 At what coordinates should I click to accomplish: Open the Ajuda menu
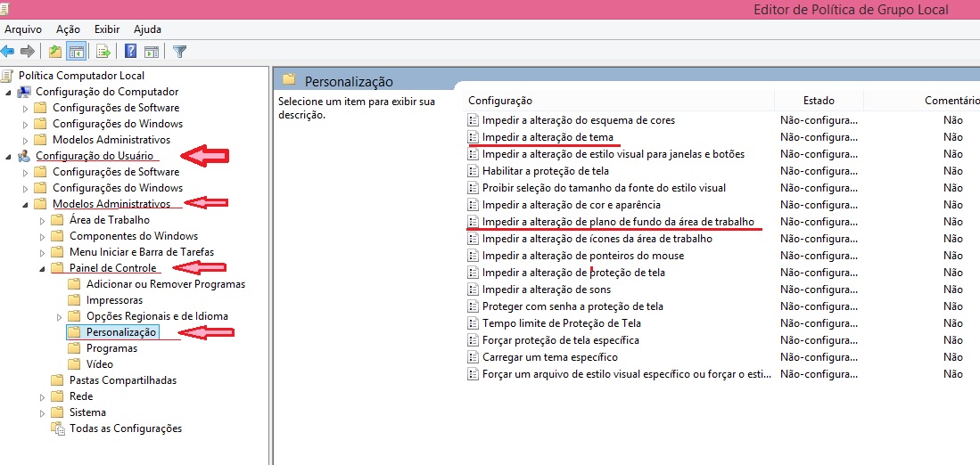[x=147, y=29]
